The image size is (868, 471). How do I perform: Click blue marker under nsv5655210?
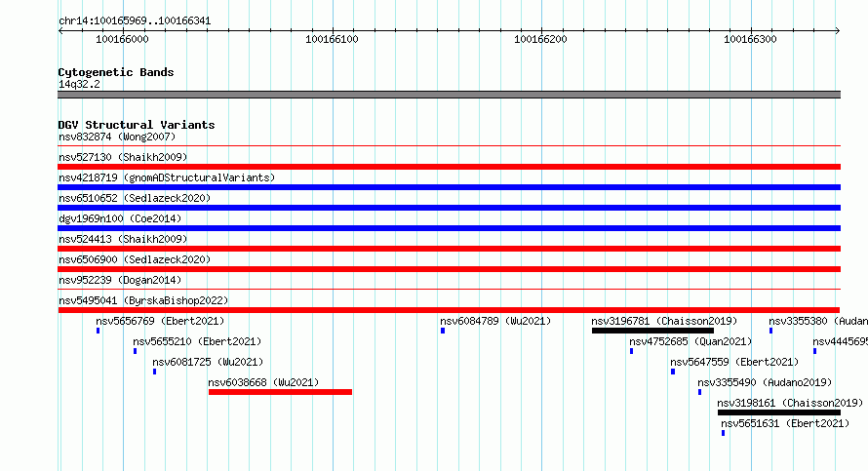coord(135,351)
